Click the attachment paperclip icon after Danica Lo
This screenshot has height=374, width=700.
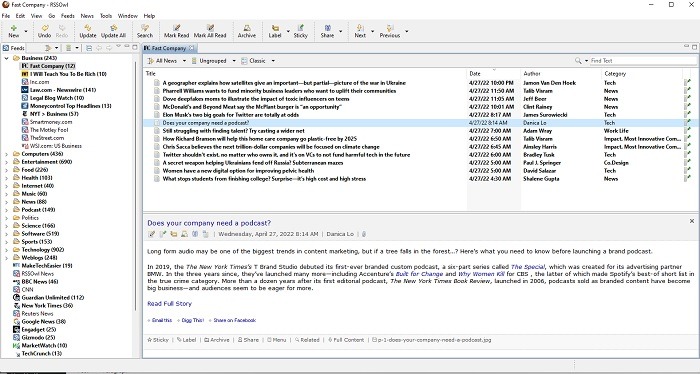pos(364,234)
